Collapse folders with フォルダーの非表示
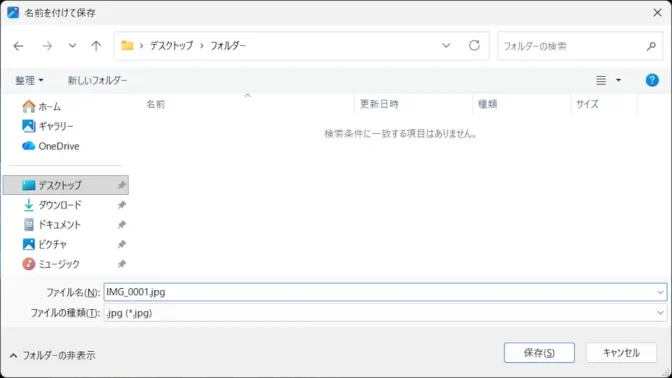This screenshot has width=672, height=378. coord(52,355)
